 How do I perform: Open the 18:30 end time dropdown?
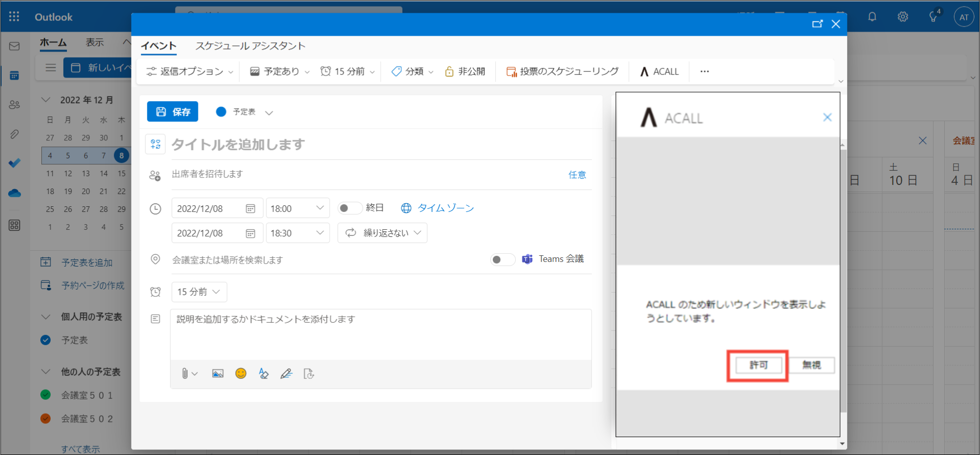click(298, 233)
